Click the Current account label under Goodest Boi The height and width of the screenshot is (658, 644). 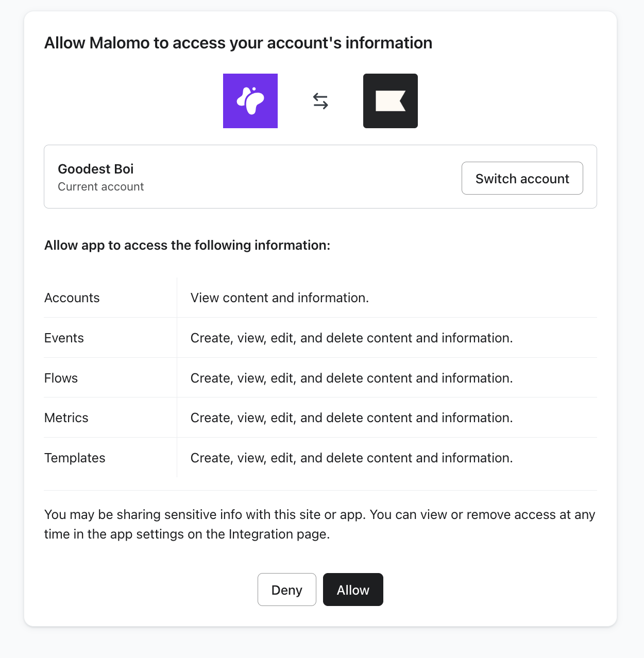pos(101,187)
